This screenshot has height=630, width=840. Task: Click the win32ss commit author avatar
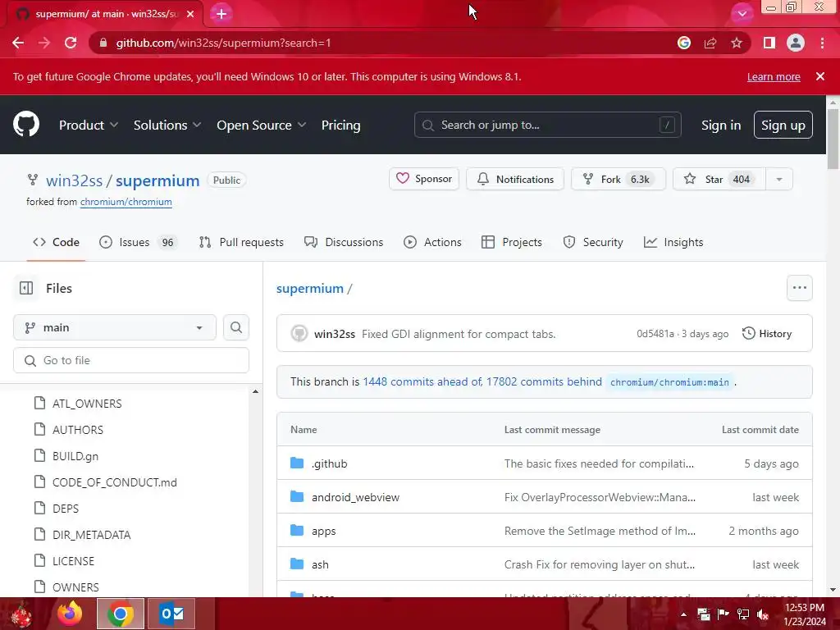pyautogui.click(x=299, y=333)
